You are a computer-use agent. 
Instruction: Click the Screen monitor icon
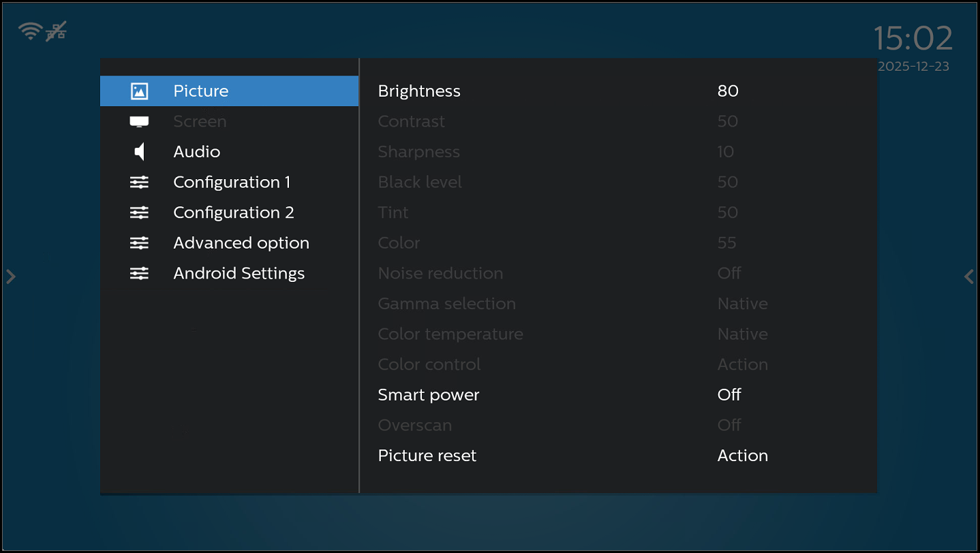click(139, 122)
